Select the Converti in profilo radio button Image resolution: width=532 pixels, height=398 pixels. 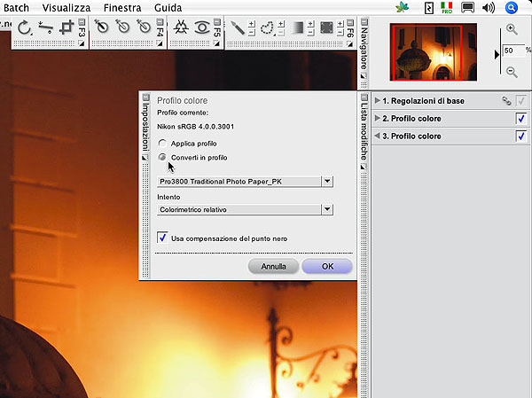162,157
